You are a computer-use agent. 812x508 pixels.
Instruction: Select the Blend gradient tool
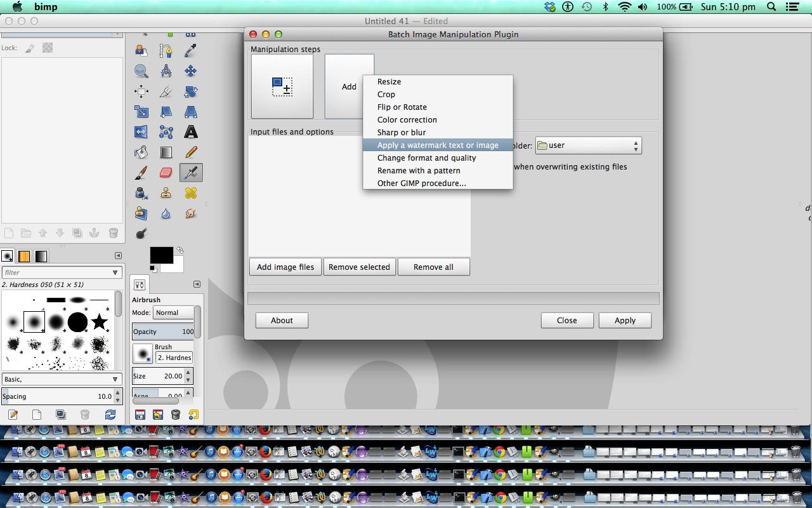[x=166, y=152]
